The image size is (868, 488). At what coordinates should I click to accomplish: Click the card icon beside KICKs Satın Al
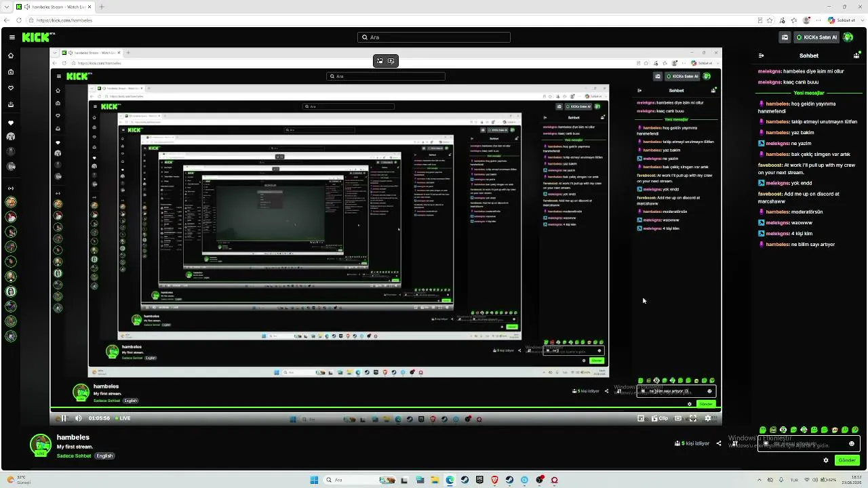coord(785,37)
